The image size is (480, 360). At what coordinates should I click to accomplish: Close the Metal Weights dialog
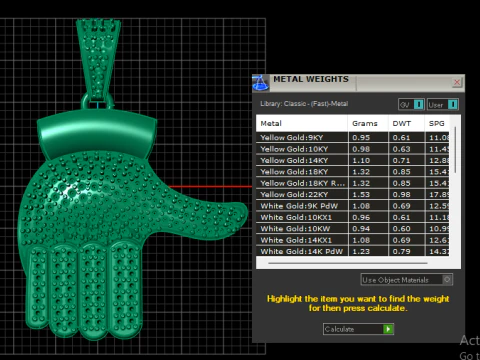(x=457, y=82)
